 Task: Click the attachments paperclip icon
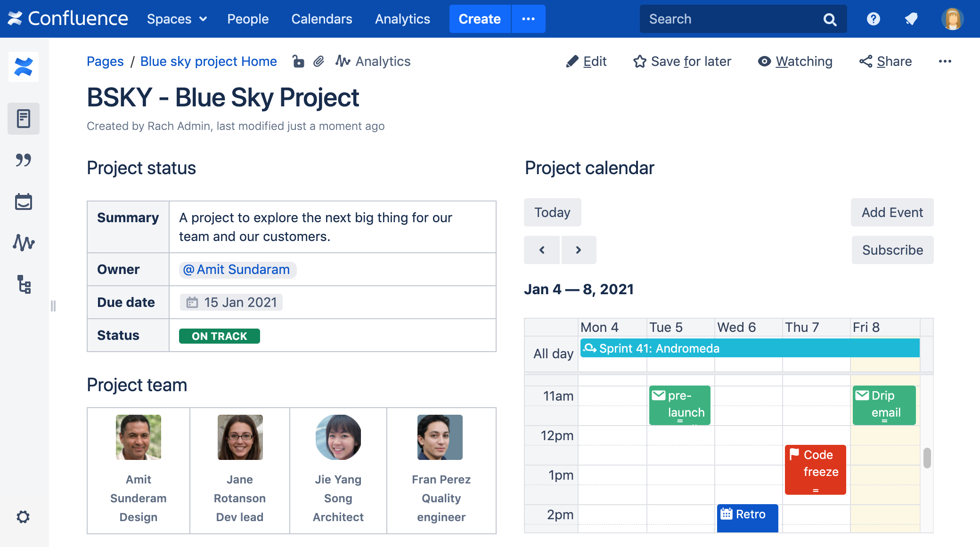[x=320, y=62]
